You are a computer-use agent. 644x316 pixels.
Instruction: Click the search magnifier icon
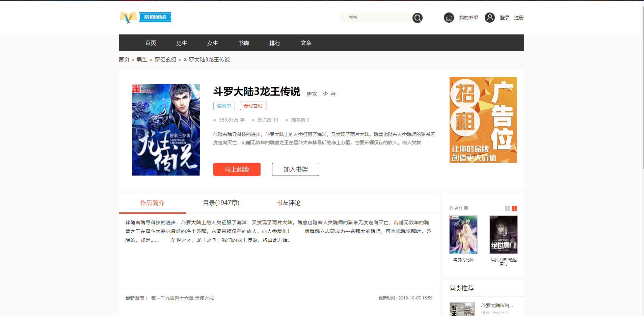(x=418, y=18)
